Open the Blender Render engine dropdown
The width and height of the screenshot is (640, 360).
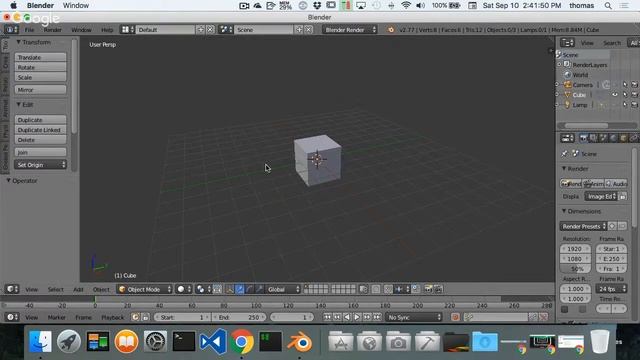pyautogui.click(x=349, y=30)
